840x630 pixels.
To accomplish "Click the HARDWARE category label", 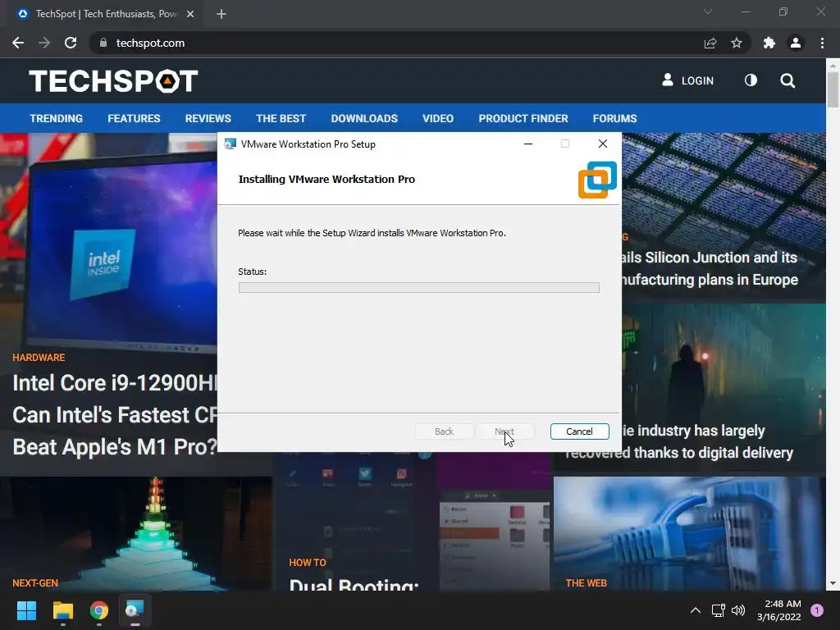I will click(39, 358).
